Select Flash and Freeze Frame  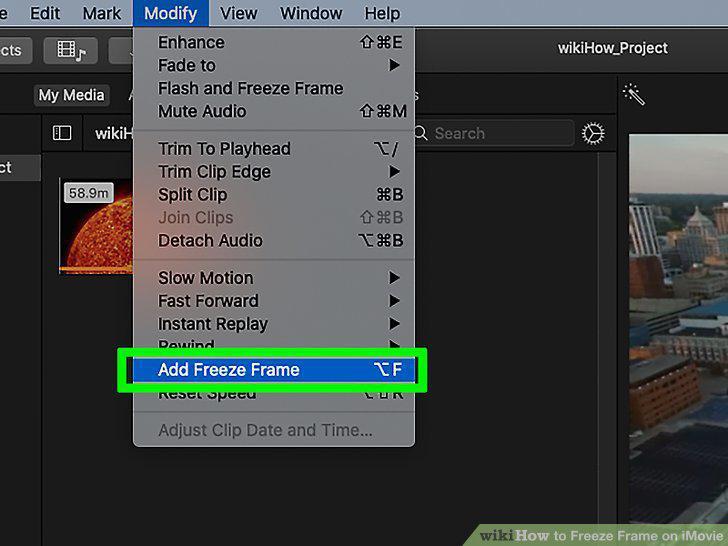(274, 88)
